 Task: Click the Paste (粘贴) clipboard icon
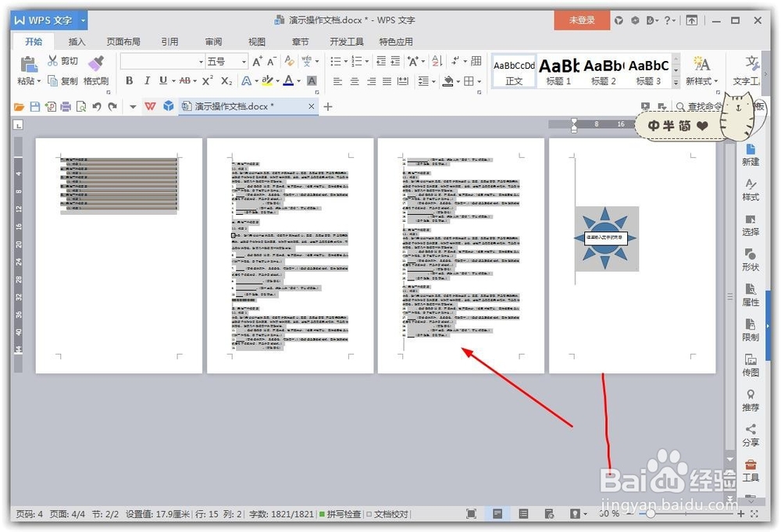tap(28, 65)
